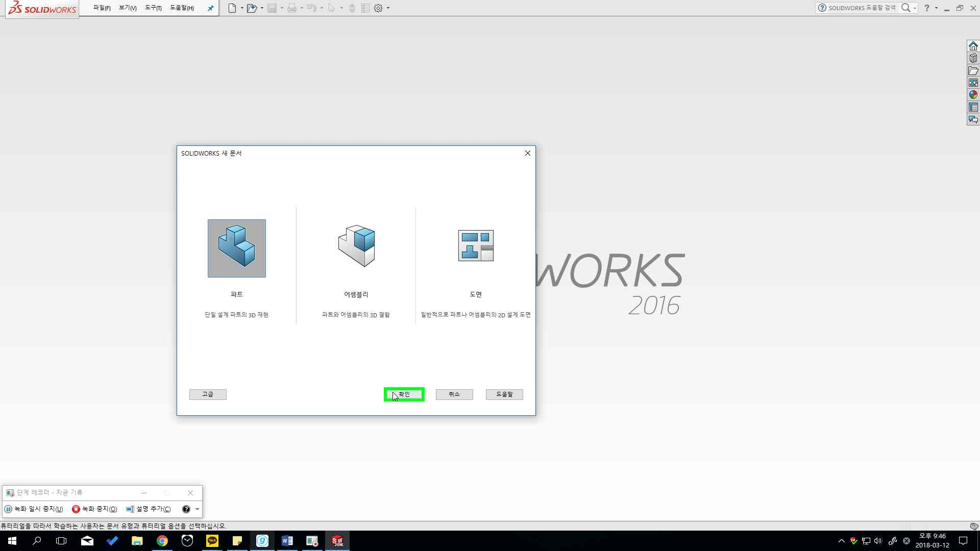
Task: Click the status bar tag icon
Action: click(974, 526)
